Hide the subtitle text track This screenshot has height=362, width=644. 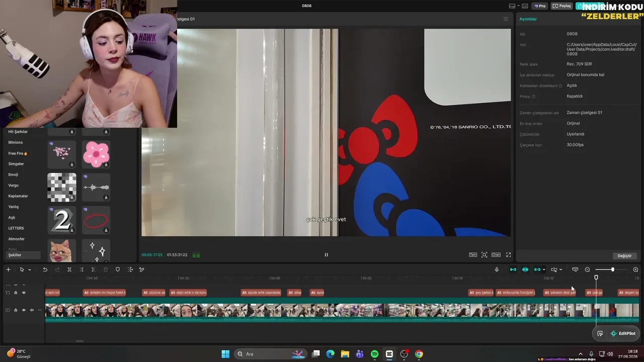click(x=24, y=293)
